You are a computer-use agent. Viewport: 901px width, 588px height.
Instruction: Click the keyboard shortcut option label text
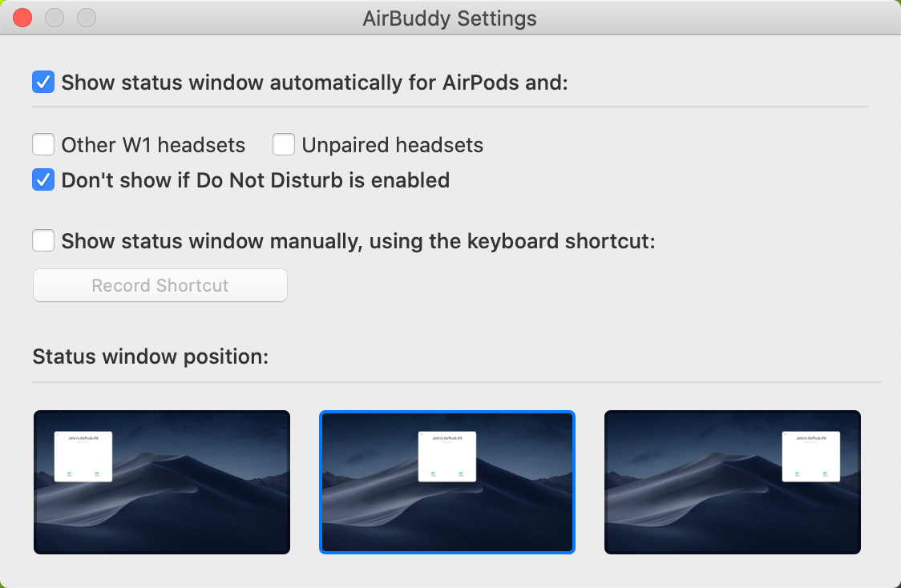pos(358,241)
